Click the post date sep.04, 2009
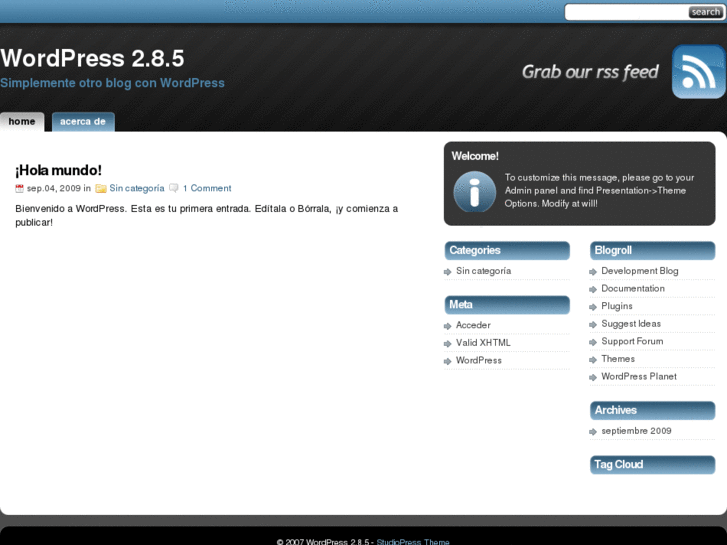The width and height of the screenshot is (727, 545). (54, 188)
